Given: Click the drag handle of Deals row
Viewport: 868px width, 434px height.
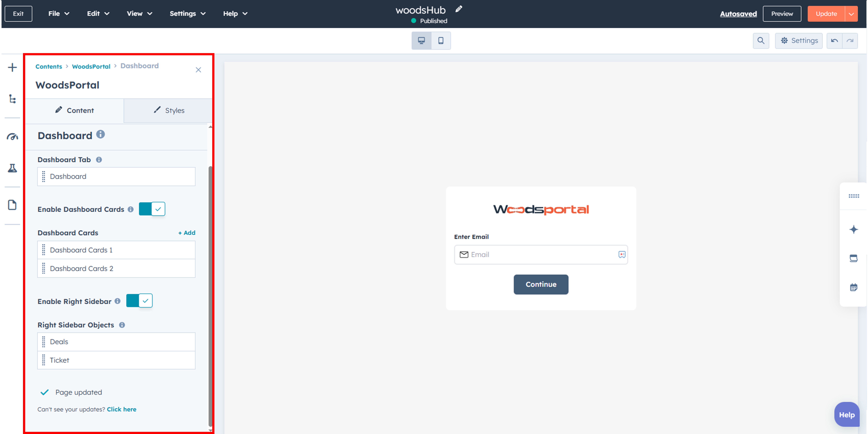Looking at the screenshot, I should 43,342.
